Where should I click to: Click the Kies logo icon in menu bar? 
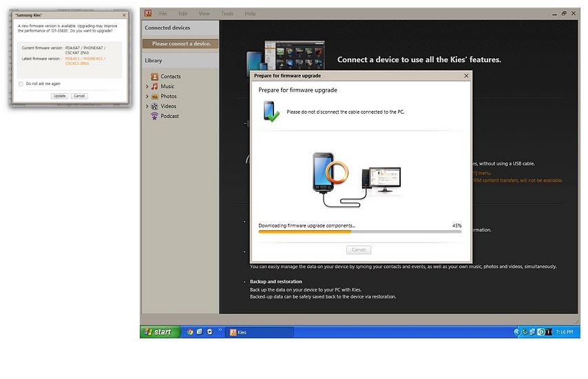click(148, 13)
